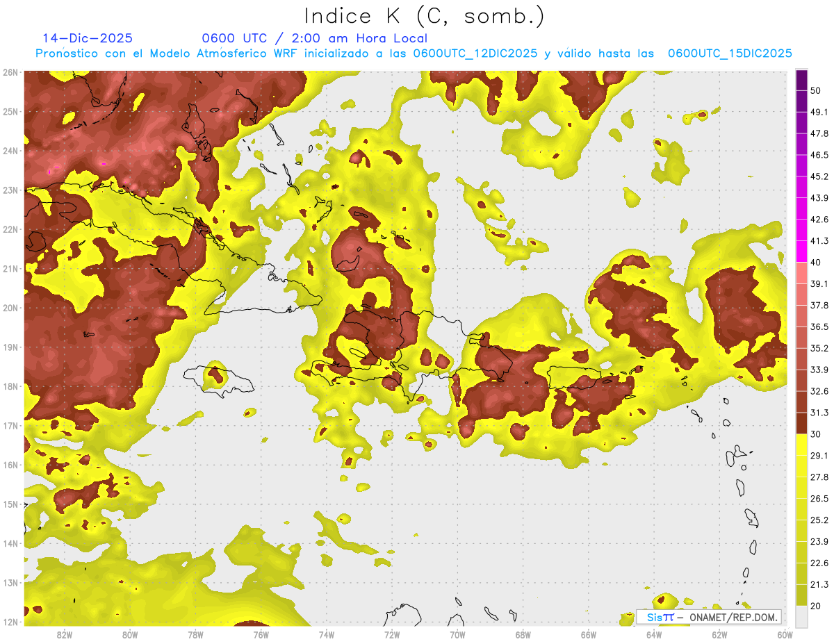Click the '12N' latitude label
Screen dimensions: 834x644
10,622
